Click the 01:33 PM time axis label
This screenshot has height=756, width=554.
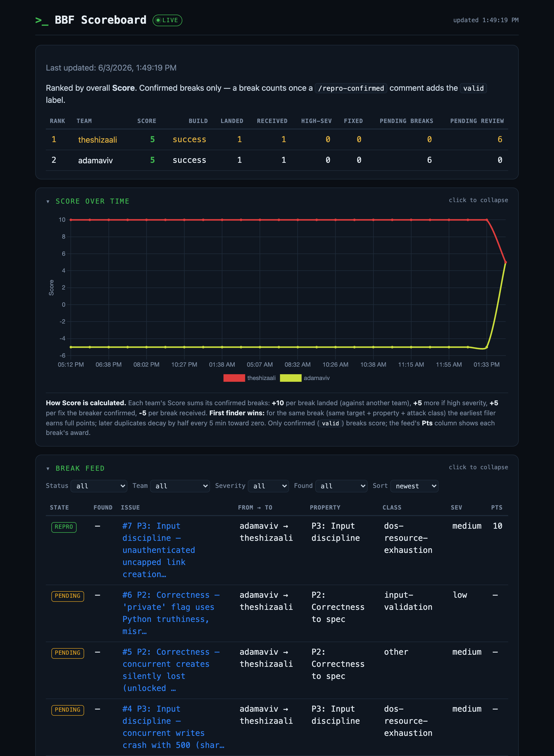click(x=486, y=364)
